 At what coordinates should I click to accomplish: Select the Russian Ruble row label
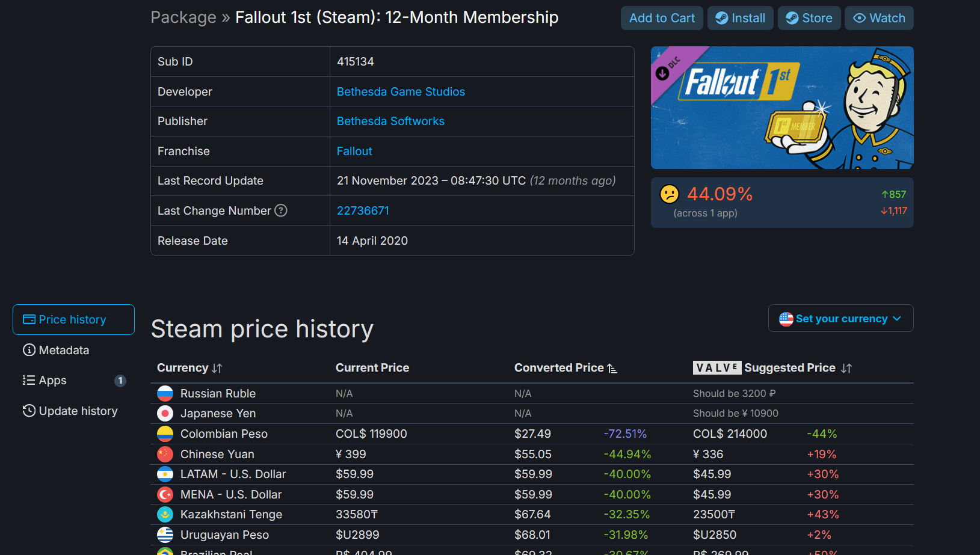(x=218, y=393)
